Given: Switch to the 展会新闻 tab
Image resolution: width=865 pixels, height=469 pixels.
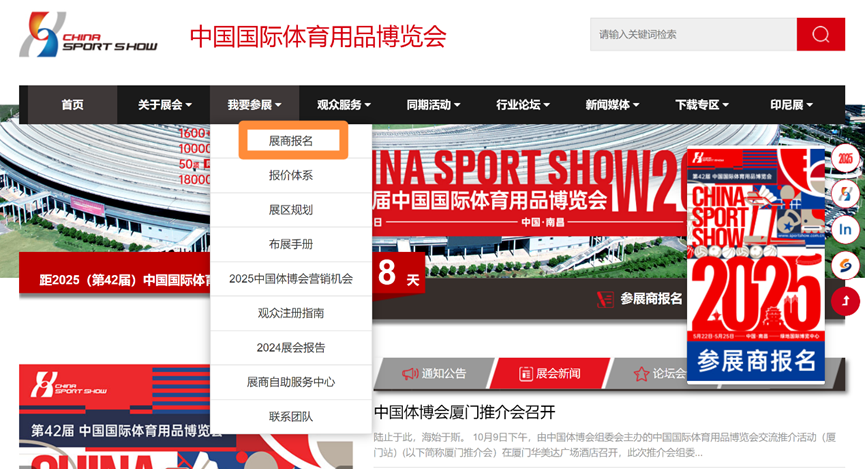Looking at the screenshot, I should coord(550,374).
